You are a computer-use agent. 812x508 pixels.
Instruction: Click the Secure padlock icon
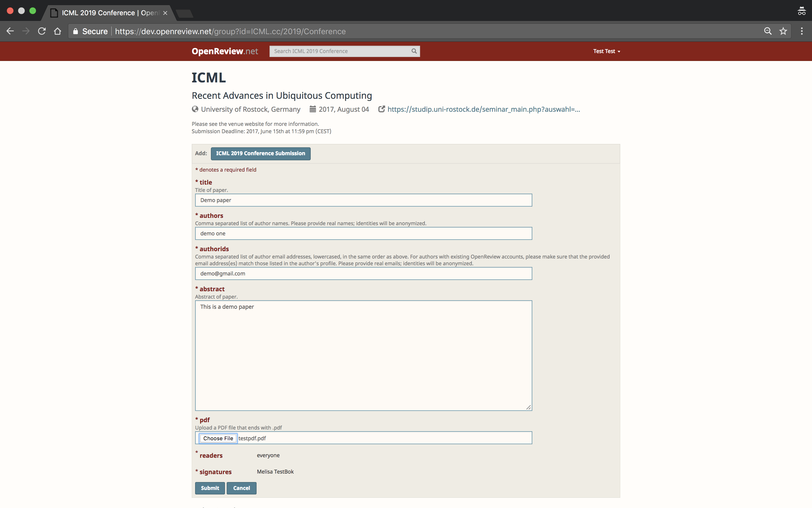76,31
